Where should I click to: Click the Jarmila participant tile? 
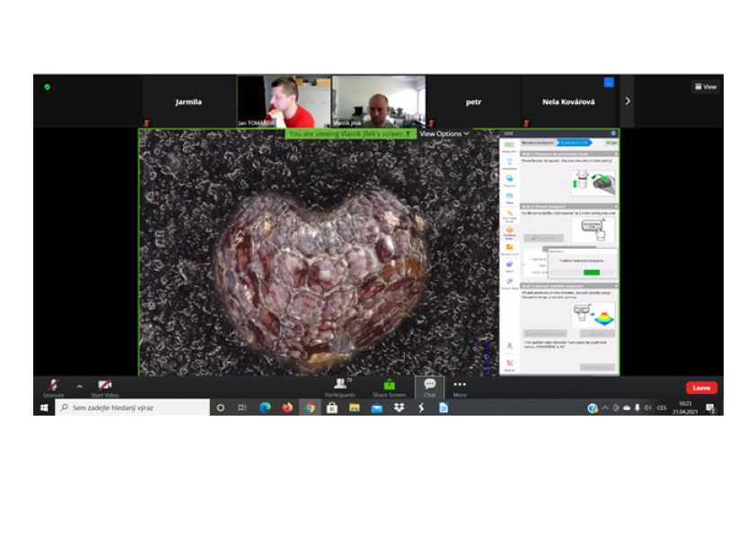(x=189, y=101)
